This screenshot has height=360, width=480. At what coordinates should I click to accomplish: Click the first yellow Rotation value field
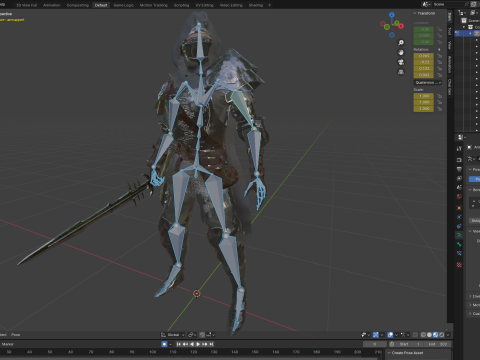[x=424, y=56]
